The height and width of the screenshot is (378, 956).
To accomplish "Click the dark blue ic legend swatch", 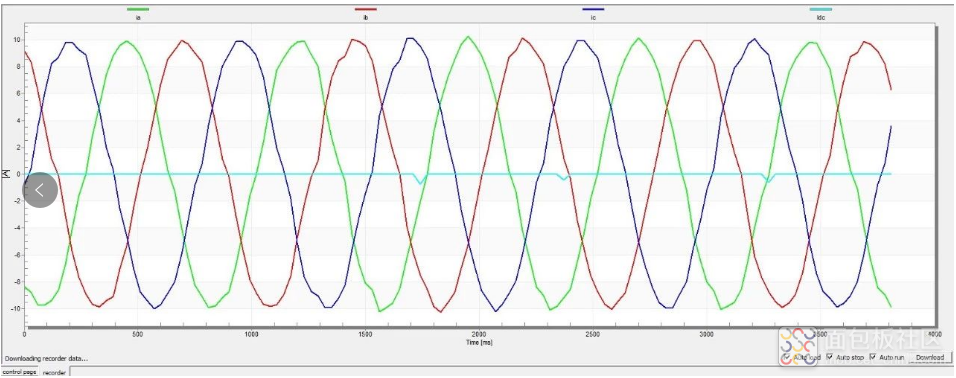I will [593, 9].
